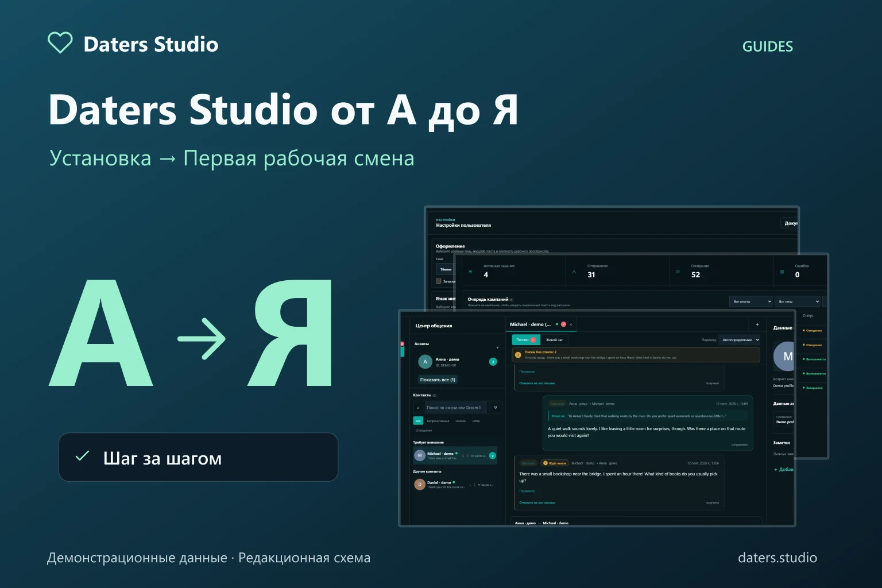This screenshot has height=588, width=882.
Task: Click the large M avatar in Данные panel
Action: (784, 356)
